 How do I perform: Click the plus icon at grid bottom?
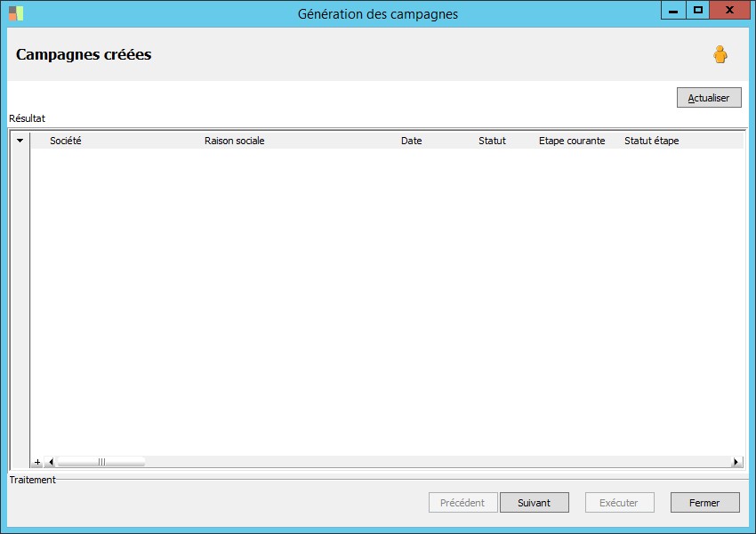(x=37, y=462)
